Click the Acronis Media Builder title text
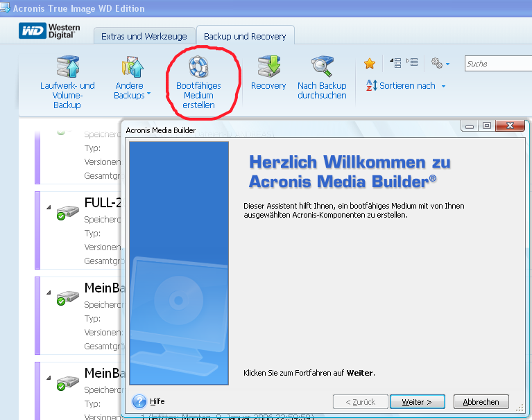The height and width of the screenshot is (420, 532). click(160, 130)
